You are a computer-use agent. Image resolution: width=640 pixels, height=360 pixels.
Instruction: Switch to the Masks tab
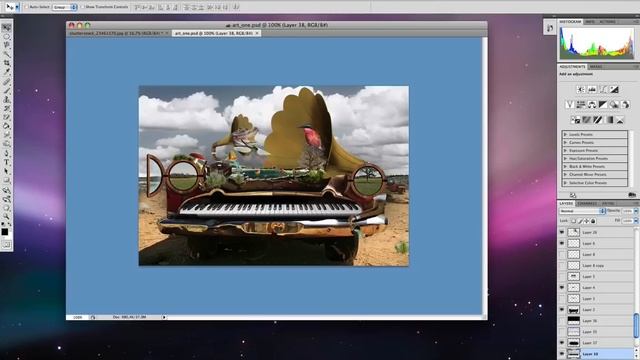pyautogui.click(x=596, y=67)
